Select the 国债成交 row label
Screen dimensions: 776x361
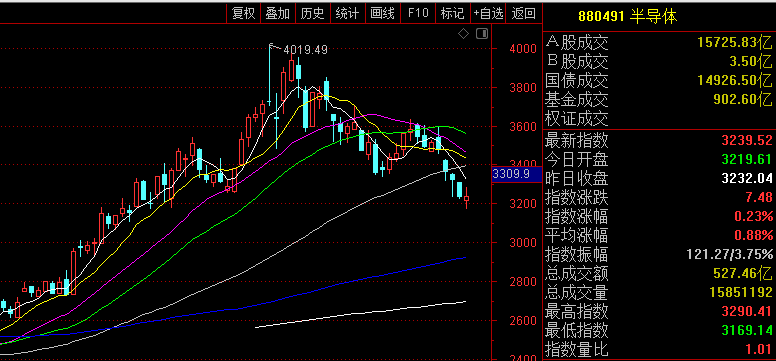pos(577,81)
